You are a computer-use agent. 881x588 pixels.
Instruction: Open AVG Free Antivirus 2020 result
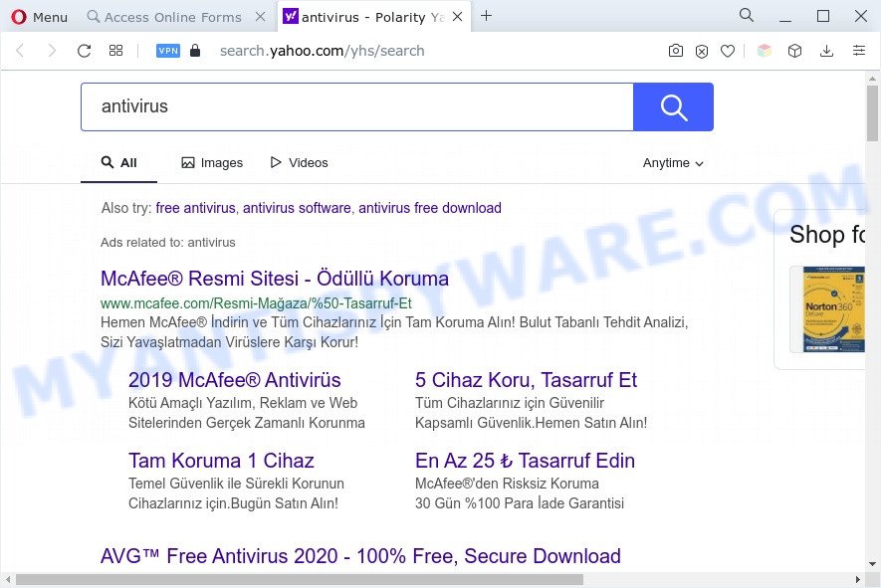360,556
